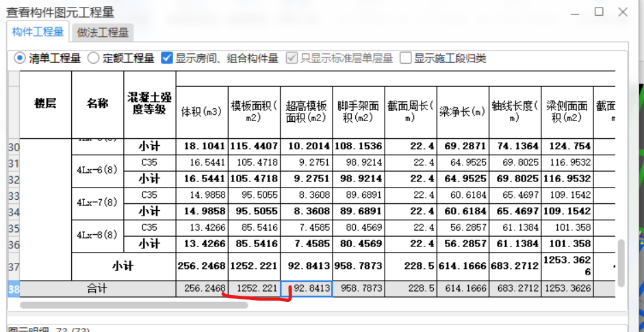
Task: Close the 查看构件图元工程量 window
Action: 623,12
